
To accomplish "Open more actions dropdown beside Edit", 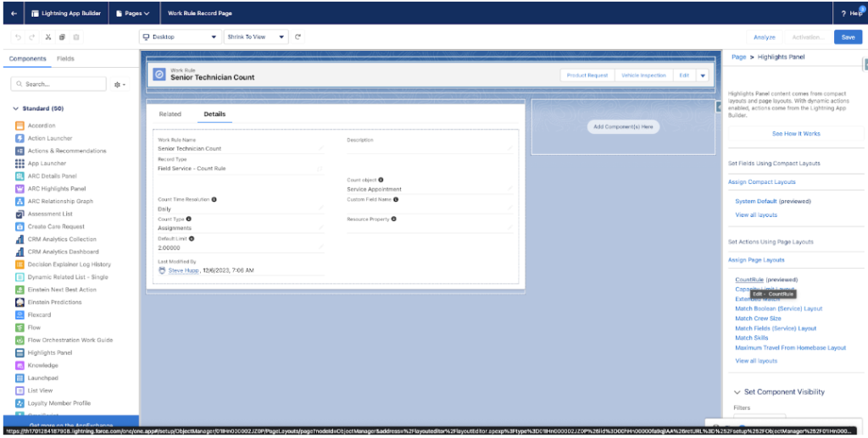I will [x=703, y=75].
